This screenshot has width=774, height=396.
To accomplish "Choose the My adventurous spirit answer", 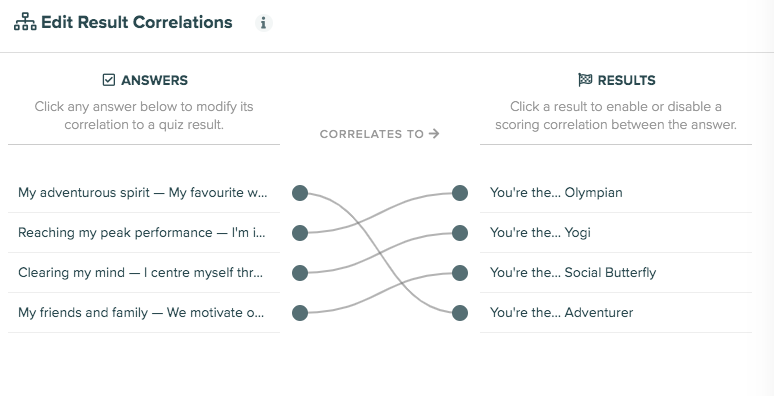I will [x=144, y=193].
